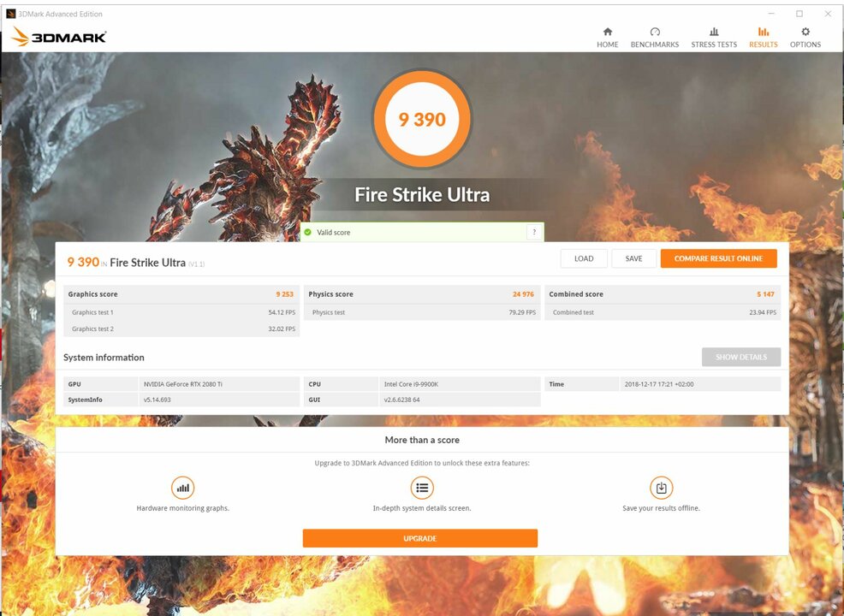Go to the Home screen
844x616 pixels.
[607, 38]
